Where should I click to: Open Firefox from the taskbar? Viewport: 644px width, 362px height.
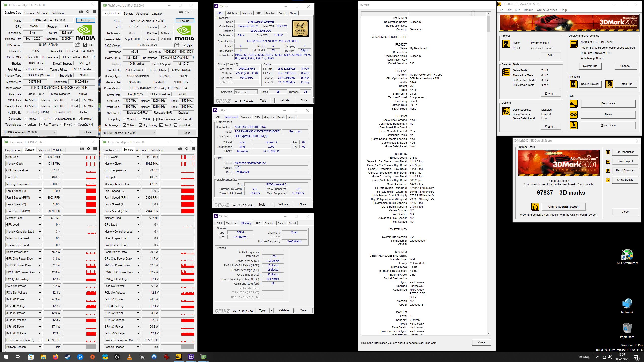click(56, 357)
